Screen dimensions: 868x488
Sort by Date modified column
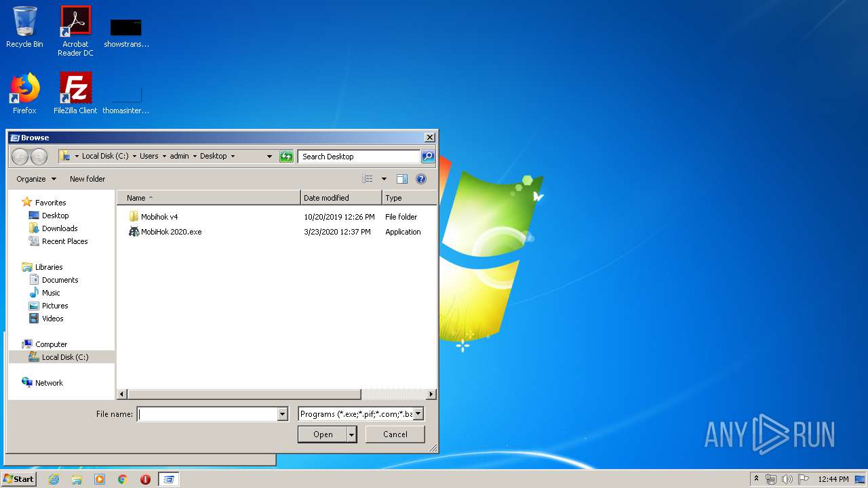[341, 198]
